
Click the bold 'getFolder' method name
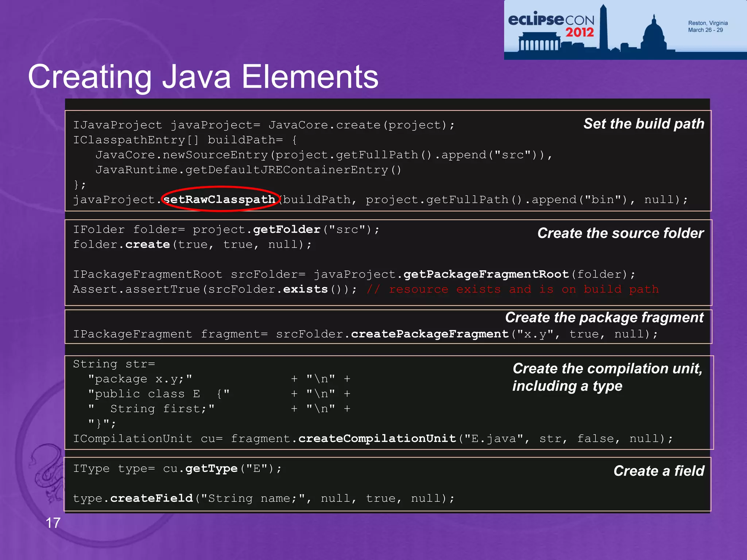pos(287,229)
